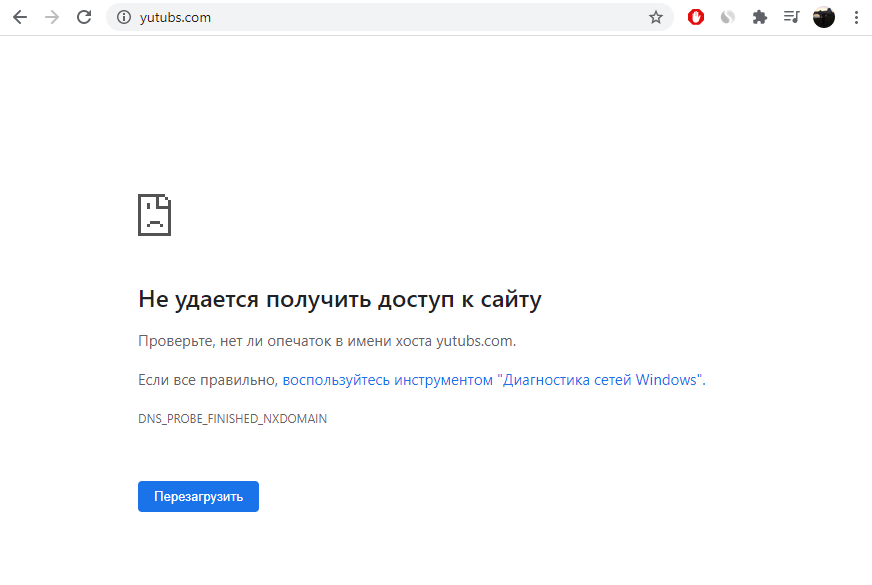Click the greyed-out forward arrow
Screen dimensions: 872x585
point(52,17)
